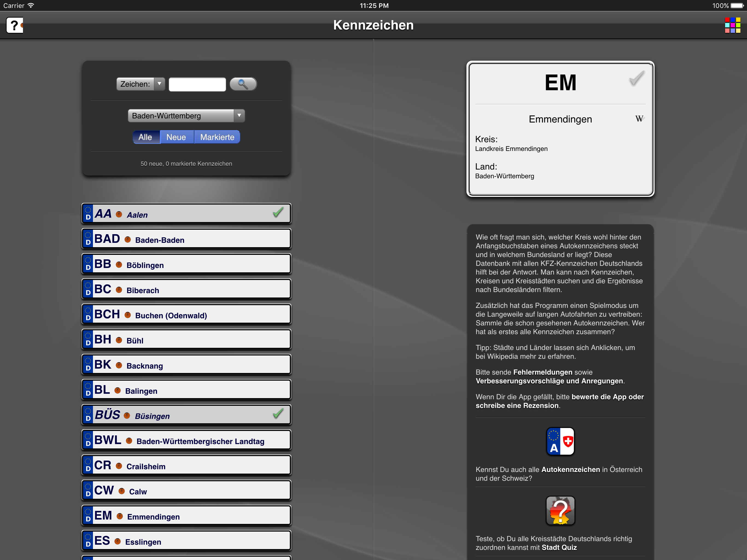Select the BK Backnang plate row
Screen dimensions: 747x560
tap(186, 364)
